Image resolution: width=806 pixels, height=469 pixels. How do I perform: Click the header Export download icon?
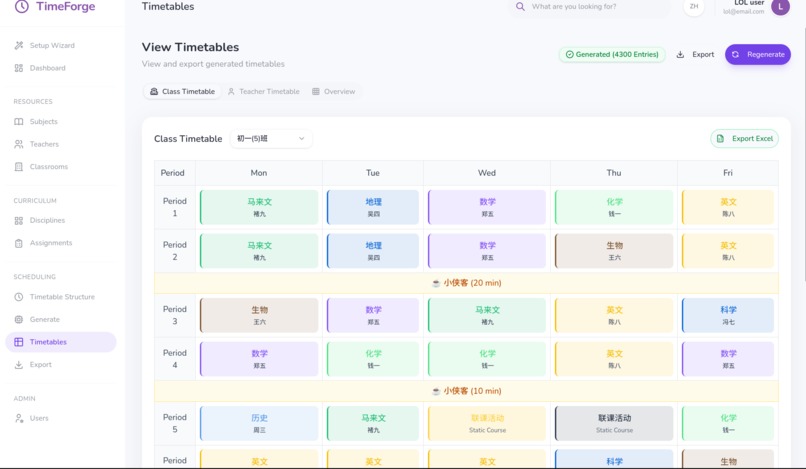click(680, 55)
